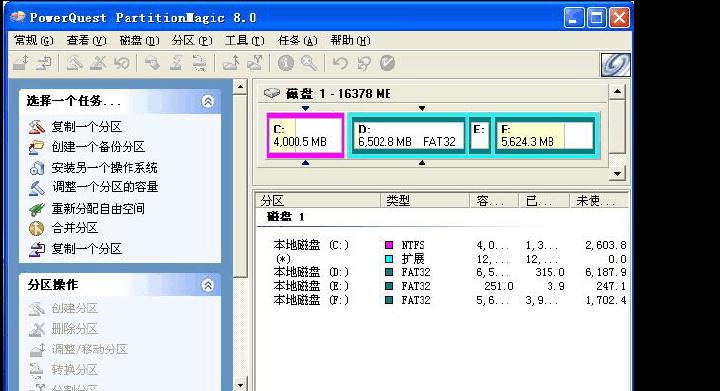Screen dimensions: 720x391
Task: Click the Apply changes checkmark toolbar icon
Action: pos(388,62)
